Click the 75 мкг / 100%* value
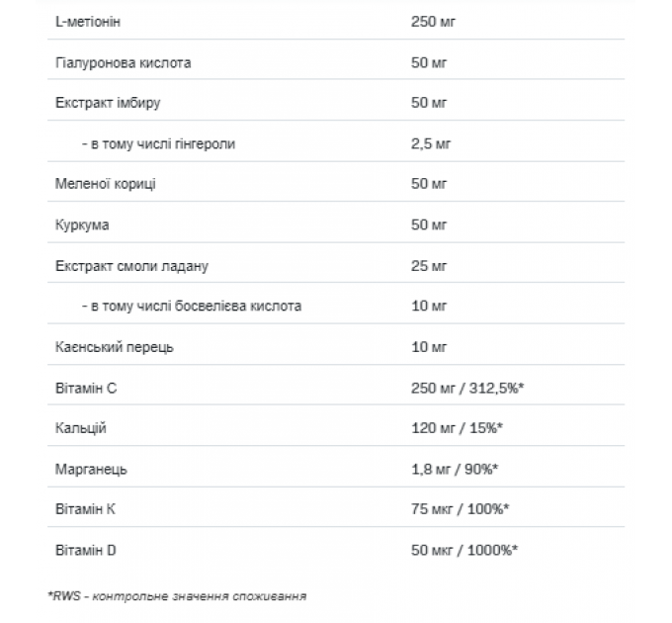 pos(461,509)
